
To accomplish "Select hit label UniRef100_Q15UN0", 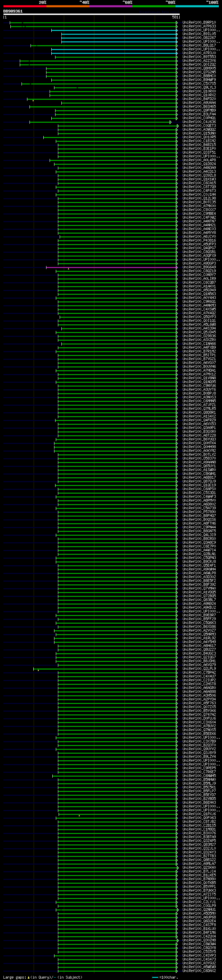I will click(x=199, y=133).
